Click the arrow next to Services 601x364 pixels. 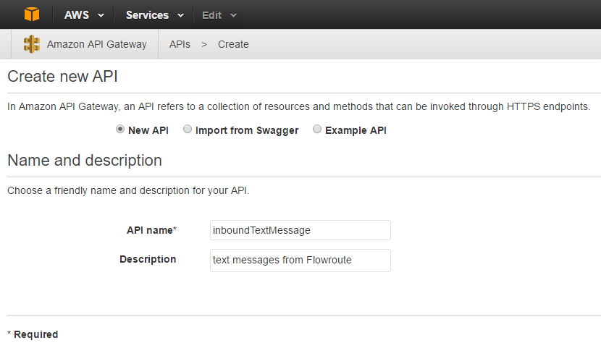point(180,16)
